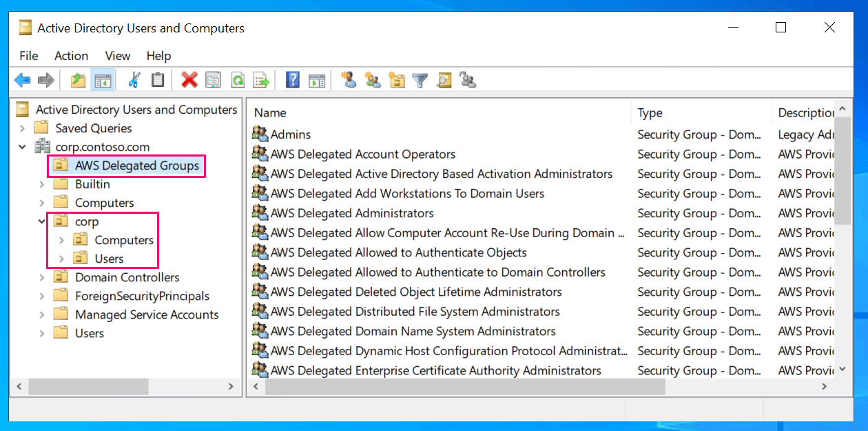Screen dimensions: 868x431
Task: Open the View menu
Action: (x=118, y=56)
